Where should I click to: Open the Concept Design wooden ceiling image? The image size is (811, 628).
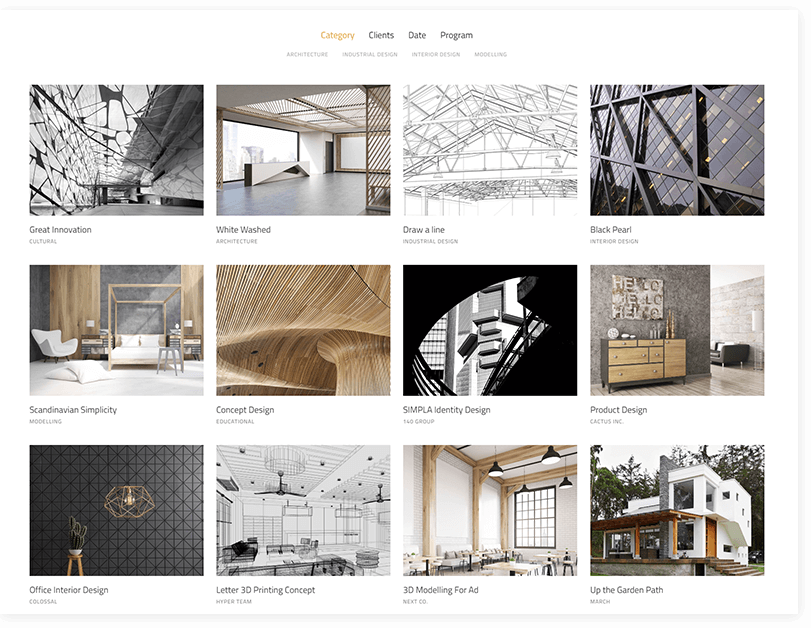pyautogui.click(x=303, y=330)
